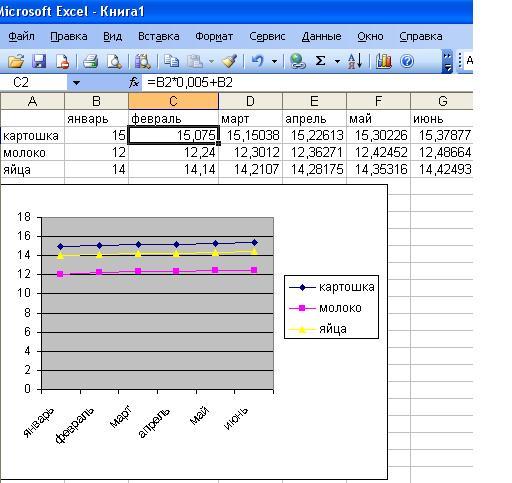Click the Print icon in the toolbar
The width and height of the screenshot is (512, 483).
(x=90, y=61)
